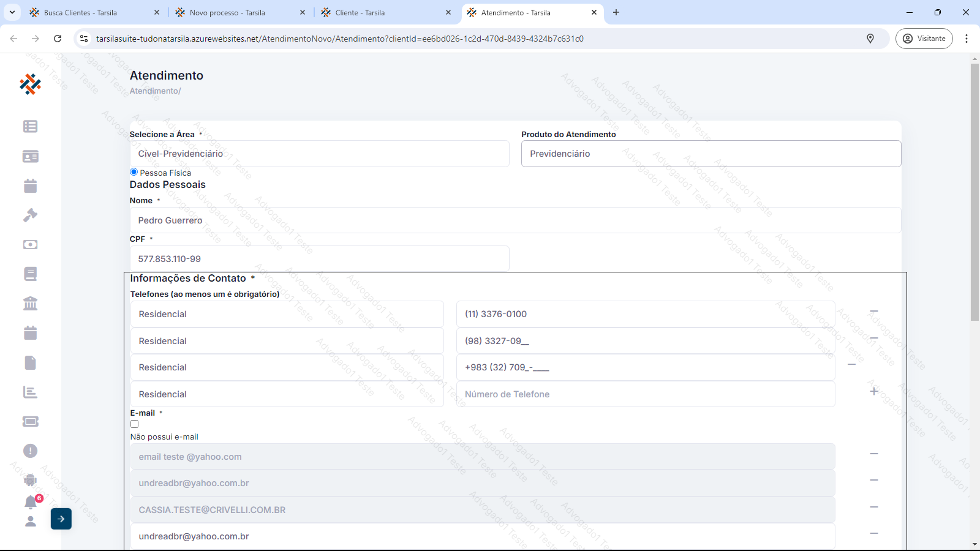Open the money bill icon in sidebar
The image size is (980, 551).
point(30,244)
